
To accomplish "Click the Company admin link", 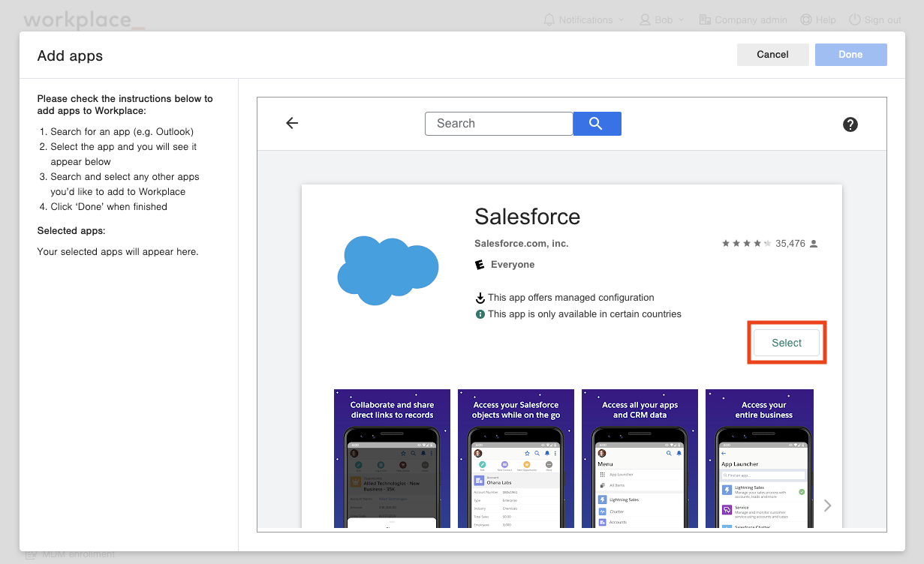I will [751, 19].
